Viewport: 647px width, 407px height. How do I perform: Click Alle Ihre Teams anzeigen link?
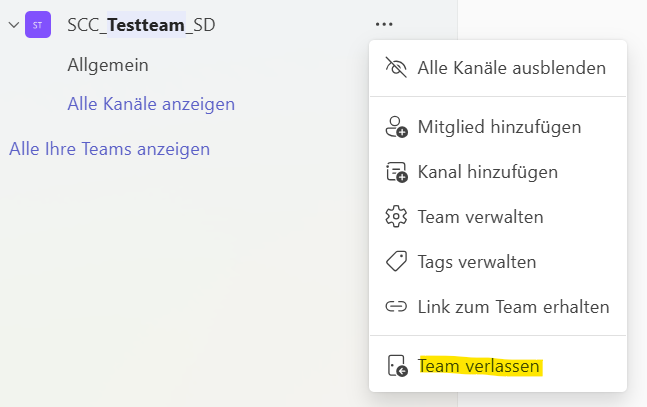pos(109,149)
